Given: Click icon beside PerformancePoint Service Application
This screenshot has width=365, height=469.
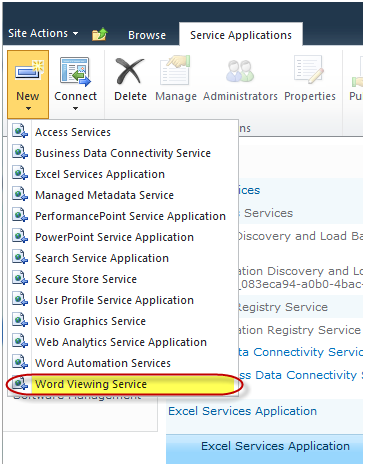Looking at the screenshot, I should coord(20,215).
